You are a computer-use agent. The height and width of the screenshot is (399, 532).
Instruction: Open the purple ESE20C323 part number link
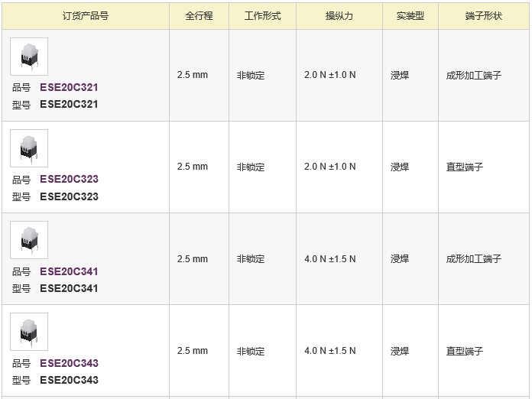[69, 179]
